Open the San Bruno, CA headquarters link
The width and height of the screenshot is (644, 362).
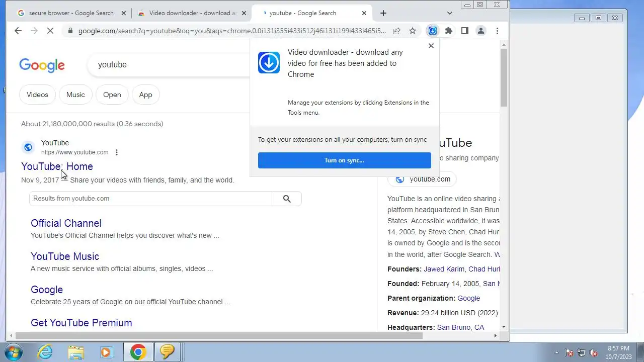pos(460,327)
